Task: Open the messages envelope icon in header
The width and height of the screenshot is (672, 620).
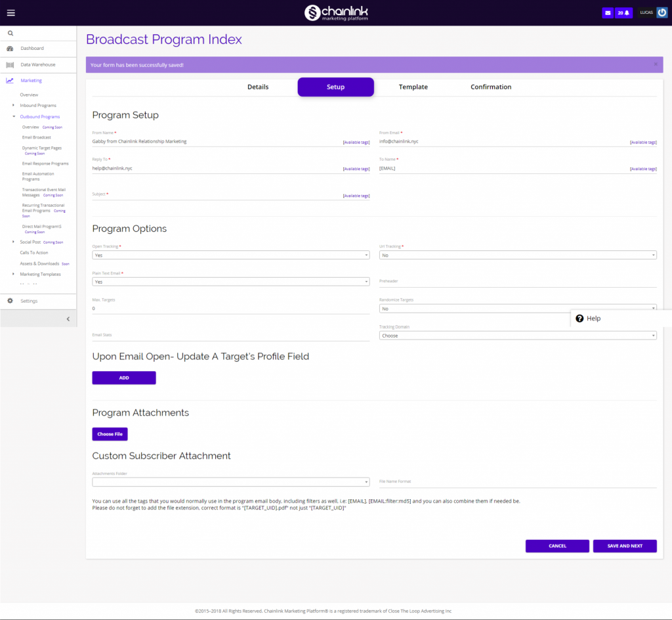Action: [x=607, y=12]
